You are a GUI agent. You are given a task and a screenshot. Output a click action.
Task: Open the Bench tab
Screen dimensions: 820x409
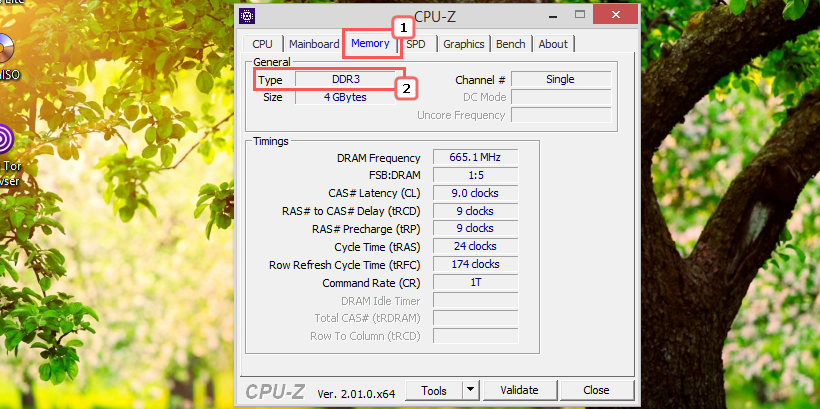(511, 44)
